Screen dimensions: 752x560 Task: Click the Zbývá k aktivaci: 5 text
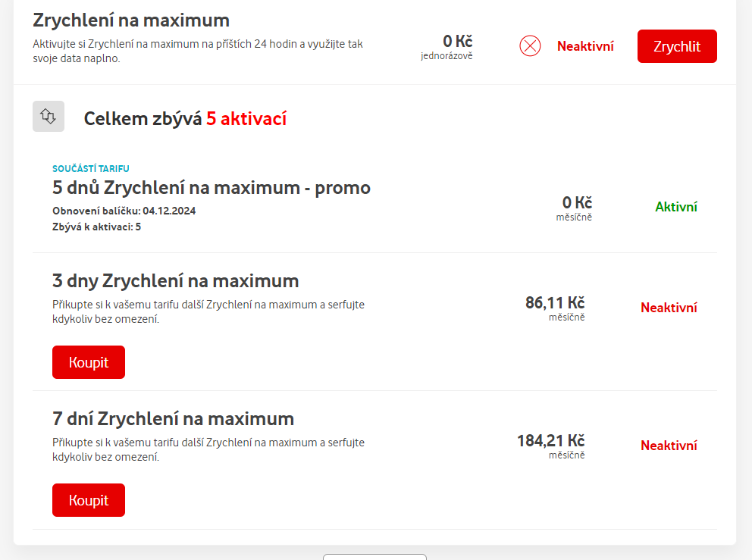tap(96, 227)
